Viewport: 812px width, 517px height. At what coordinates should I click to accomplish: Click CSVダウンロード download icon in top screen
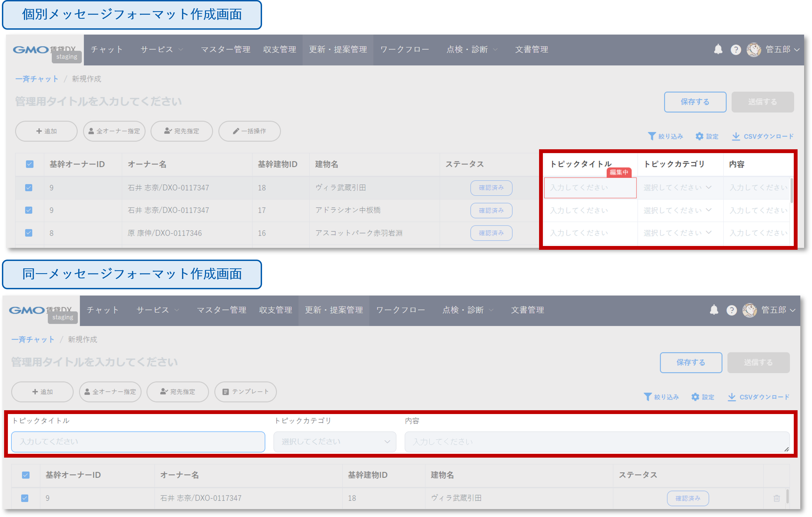pyautogui.click(x=736, y=136)
